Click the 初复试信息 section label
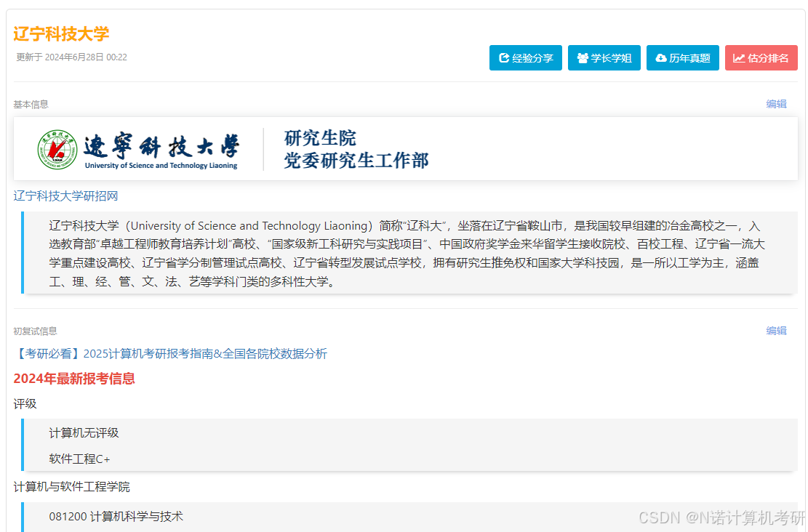Screen dimensions: 808x532 pos(35,331)
